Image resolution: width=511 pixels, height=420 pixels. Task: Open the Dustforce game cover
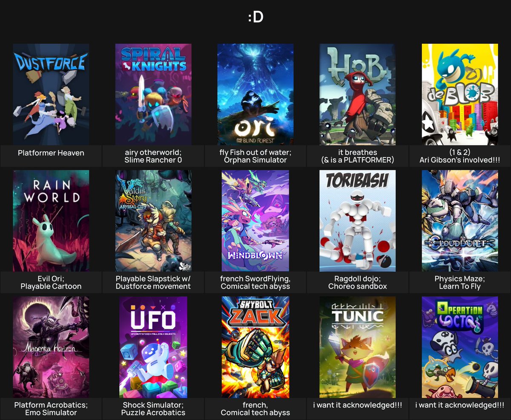(x=51, y=94)
